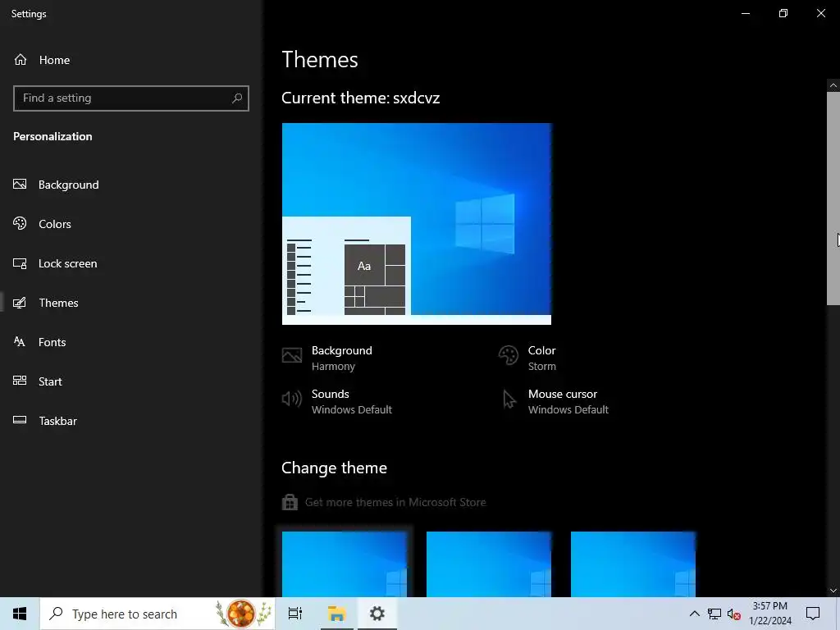
Task: Click the Current theme: sxdcvz heading
Action: point(361,98)
